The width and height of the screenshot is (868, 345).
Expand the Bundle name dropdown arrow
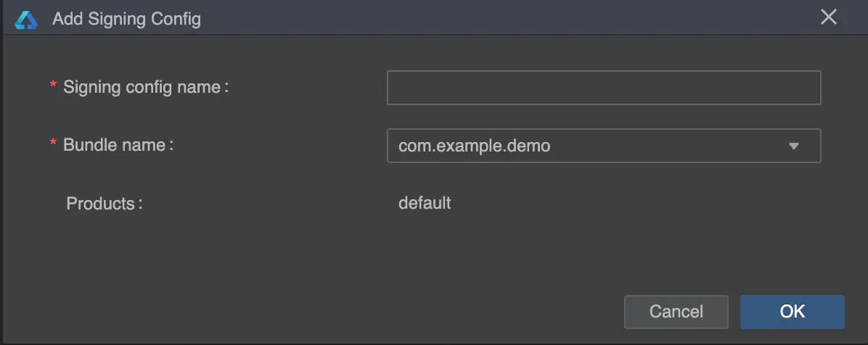(794, 146)
